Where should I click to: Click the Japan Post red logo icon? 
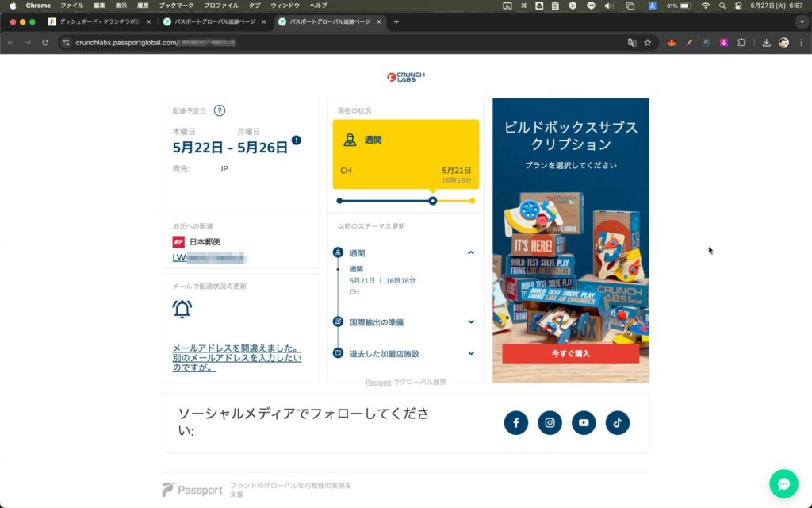click(x=178, y=242)
